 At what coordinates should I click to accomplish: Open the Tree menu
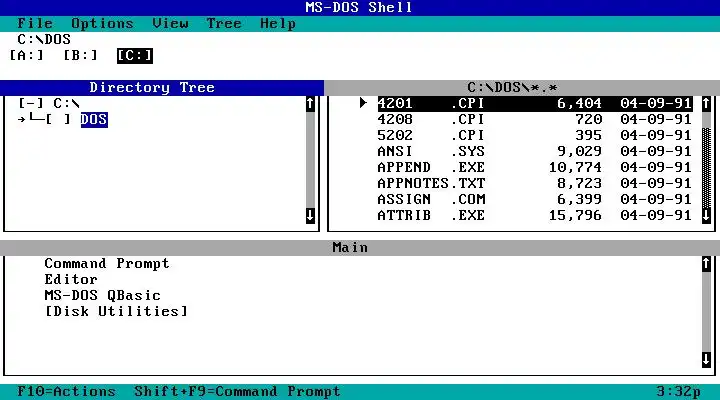224,23
